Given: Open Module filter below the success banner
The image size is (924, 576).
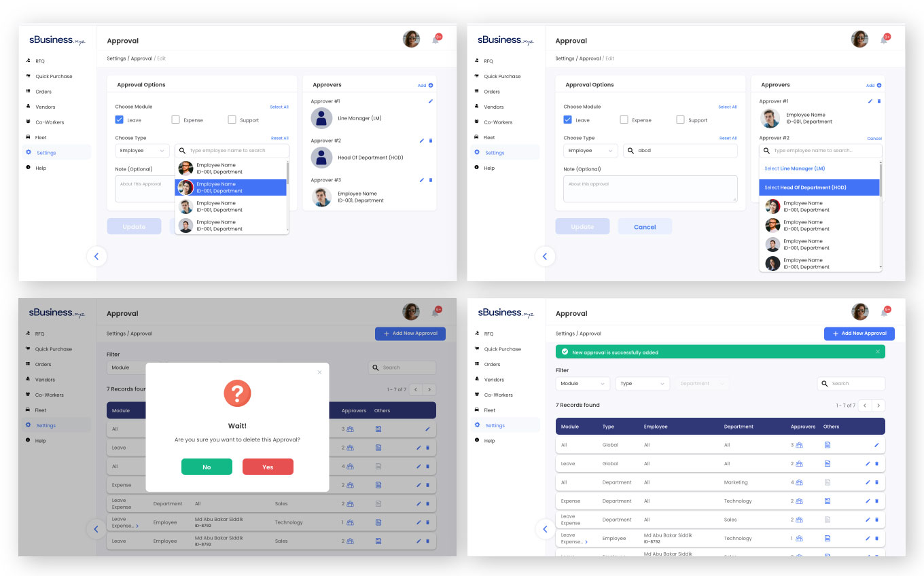Looking at the screenshot, I should 582,384.
